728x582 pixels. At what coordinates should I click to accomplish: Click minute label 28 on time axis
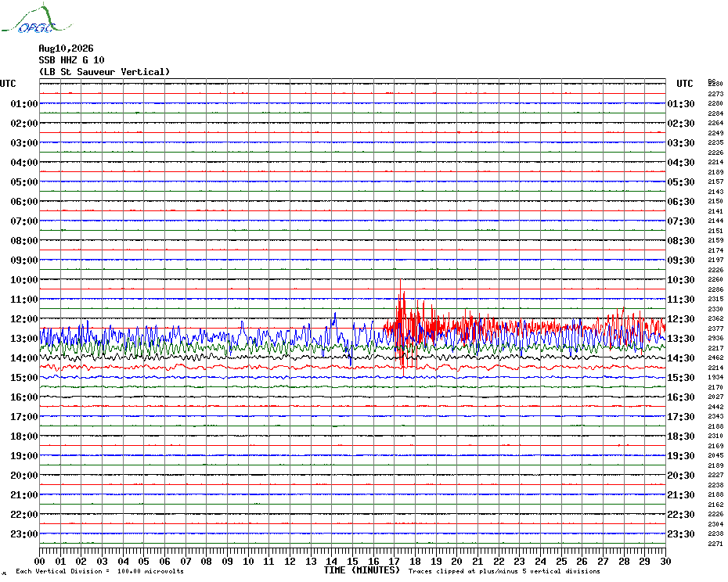[624, 561]
